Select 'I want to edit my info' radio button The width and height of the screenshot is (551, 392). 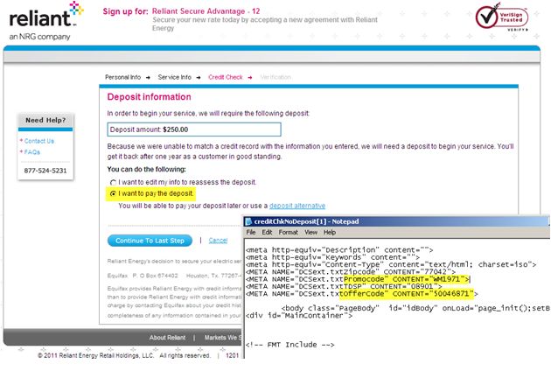(113, 183)
